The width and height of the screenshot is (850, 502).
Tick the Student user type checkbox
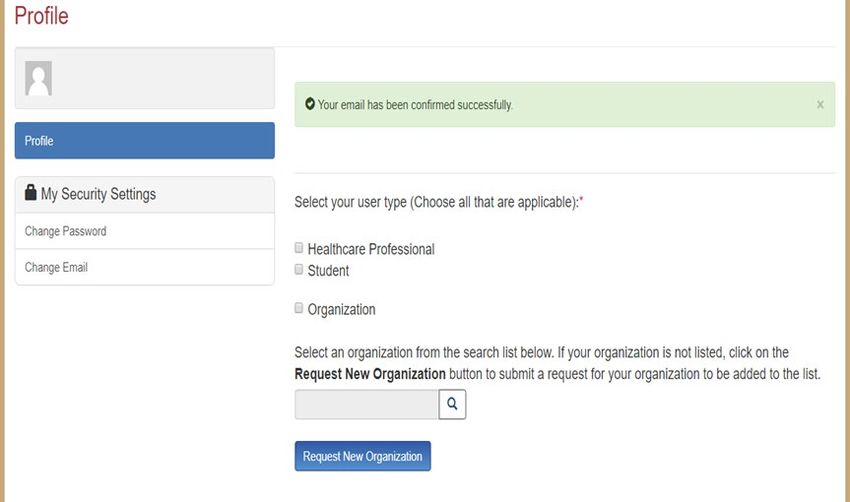299,269
